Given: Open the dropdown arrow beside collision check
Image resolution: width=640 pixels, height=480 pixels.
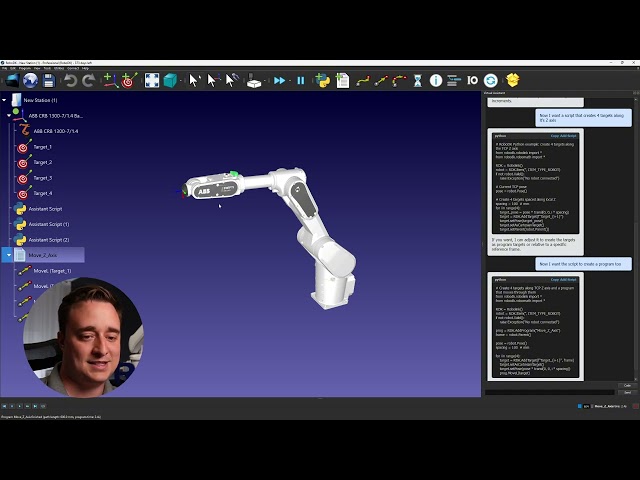Looking at the screenshot, I should [264, 81].
